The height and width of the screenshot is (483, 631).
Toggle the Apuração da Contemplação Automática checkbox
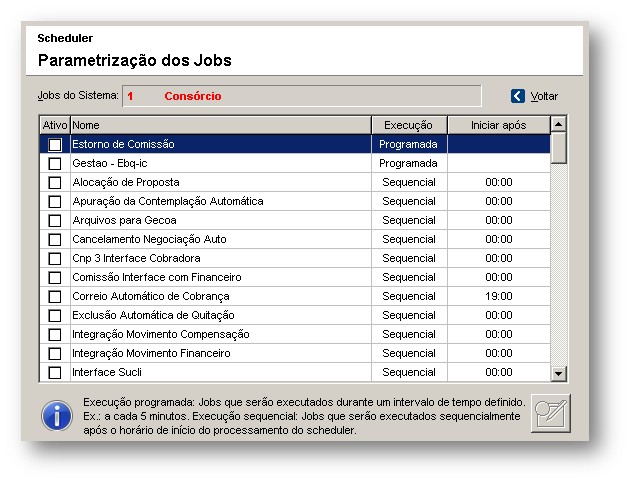[x=55, y=201]
